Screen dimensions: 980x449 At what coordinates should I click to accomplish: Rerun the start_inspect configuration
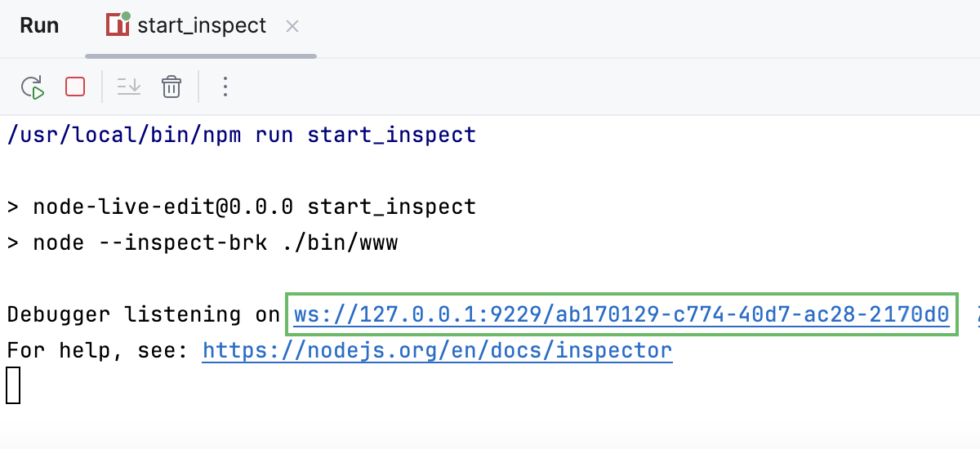33,87
